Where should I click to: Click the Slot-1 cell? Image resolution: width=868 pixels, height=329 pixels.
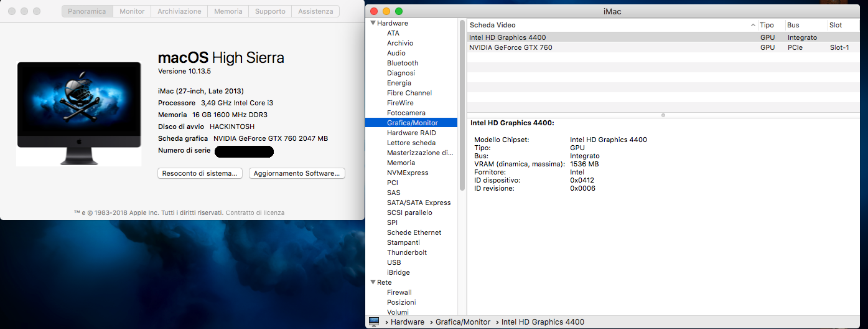pos(839,47)
